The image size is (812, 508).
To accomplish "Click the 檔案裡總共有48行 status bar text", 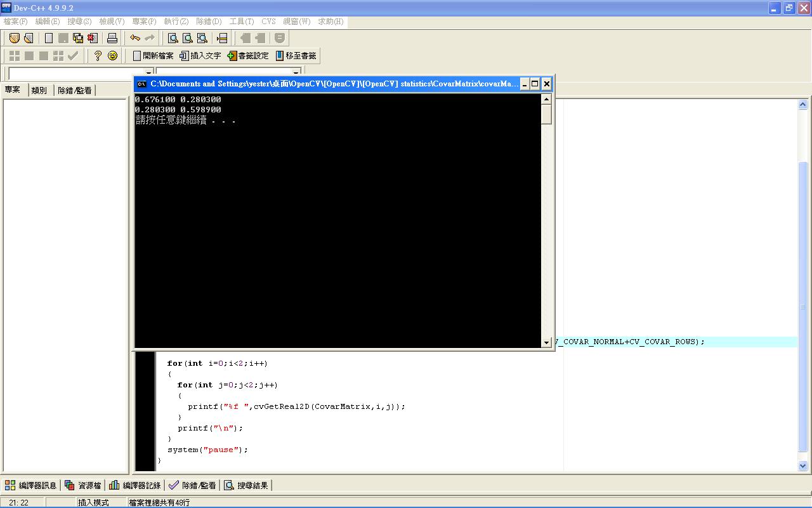I will (159, 502).
